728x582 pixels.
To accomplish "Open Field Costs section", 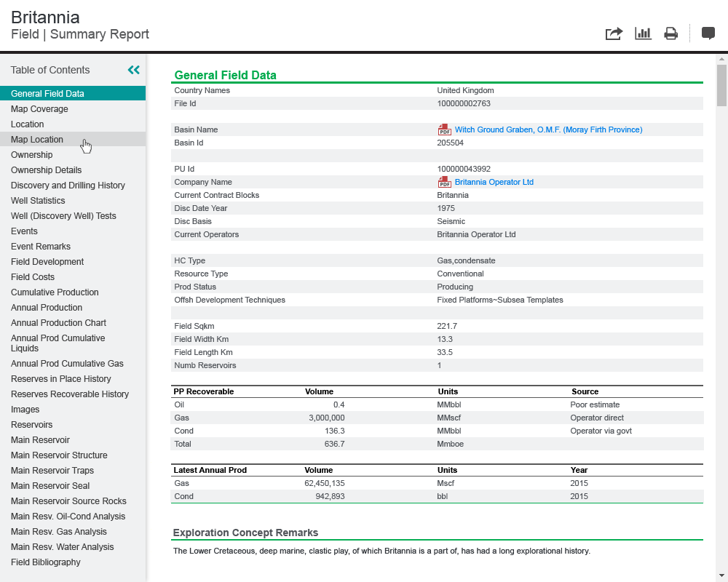I will click(33, 277).
